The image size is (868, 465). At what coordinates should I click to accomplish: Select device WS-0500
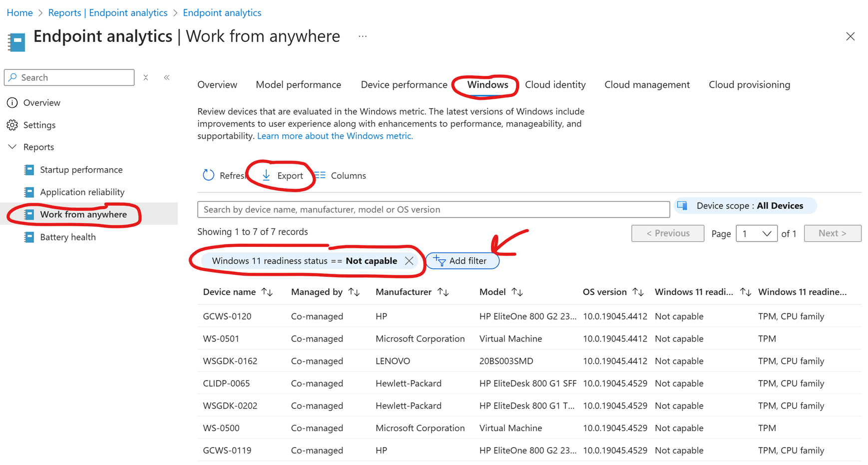tap(221, 428)
